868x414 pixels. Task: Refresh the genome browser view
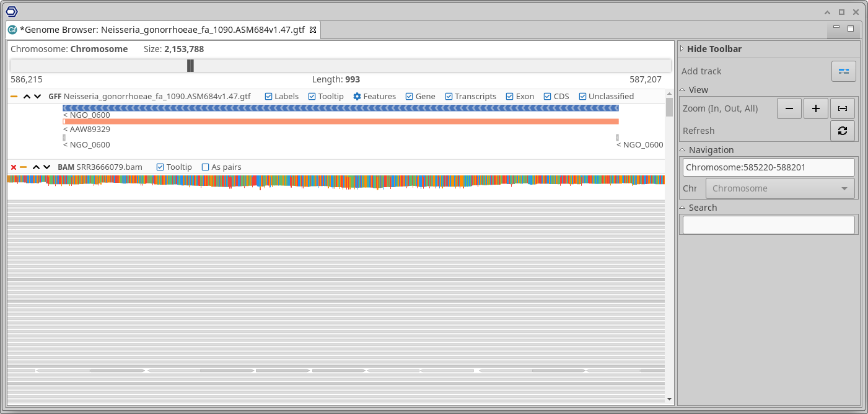pyautogui.click(x=842, y=131)
